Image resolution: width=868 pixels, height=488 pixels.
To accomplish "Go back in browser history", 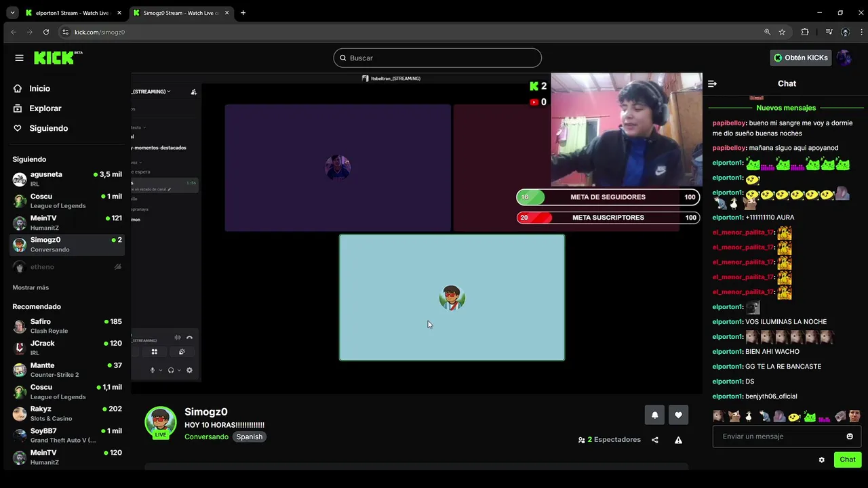I will point(14,32).
